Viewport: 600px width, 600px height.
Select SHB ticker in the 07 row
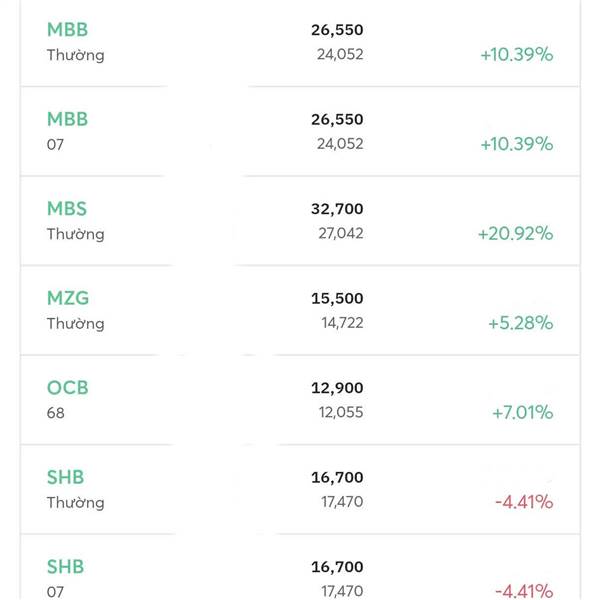point(66,567)
